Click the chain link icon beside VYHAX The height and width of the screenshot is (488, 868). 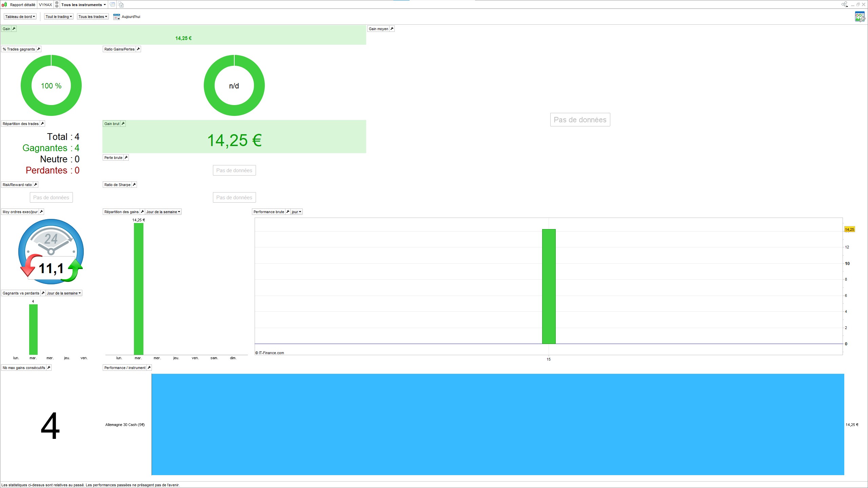(x=57, y=5)
